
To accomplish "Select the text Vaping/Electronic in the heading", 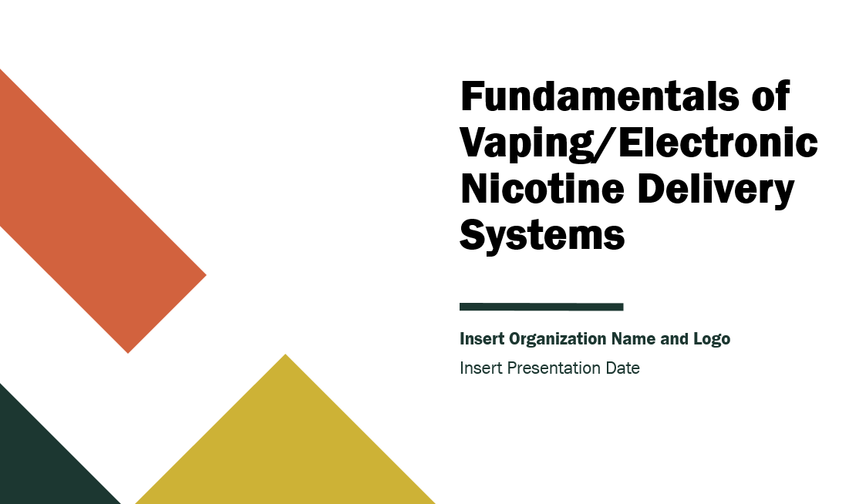I will point(637,142).
